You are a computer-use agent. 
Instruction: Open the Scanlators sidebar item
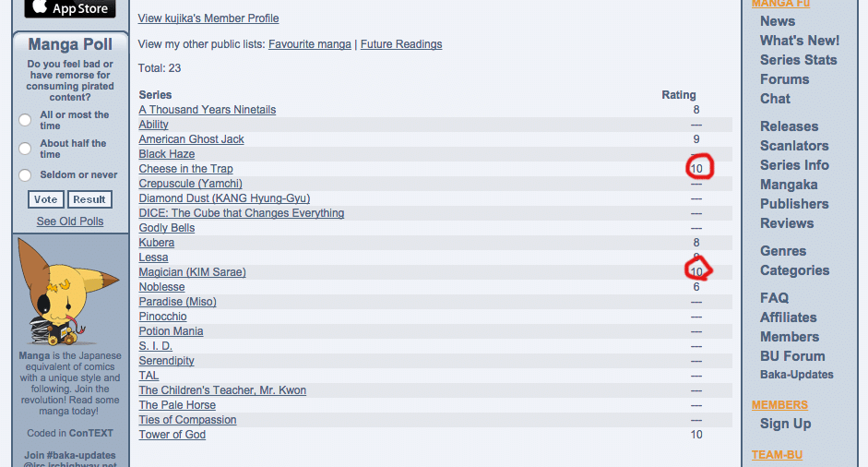794,146
